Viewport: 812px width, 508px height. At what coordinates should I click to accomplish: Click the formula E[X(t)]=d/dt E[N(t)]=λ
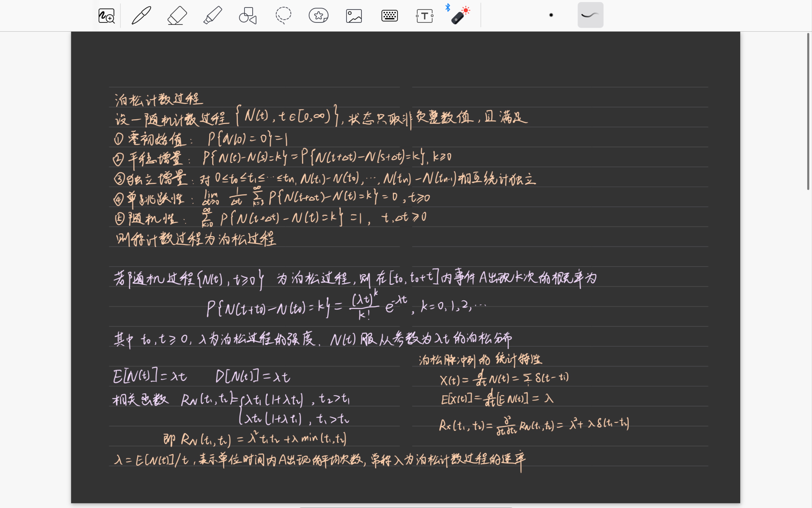coord(497,398)
